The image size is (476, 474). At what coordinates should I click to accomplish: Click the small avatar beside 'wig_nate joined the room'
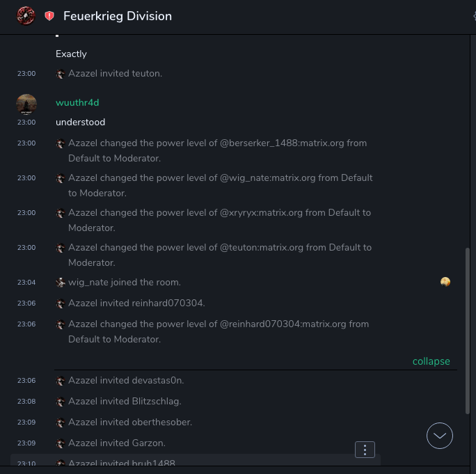(61, 283)
